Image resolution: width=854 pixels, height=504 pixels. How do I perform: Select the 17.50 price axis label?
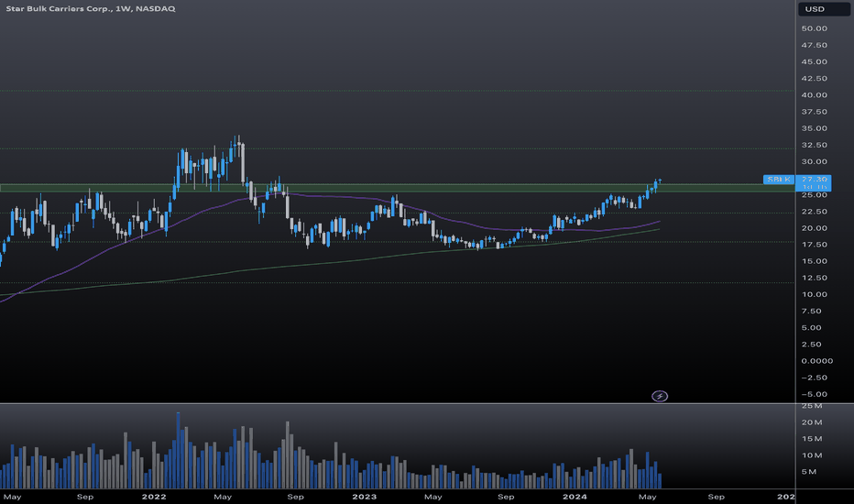pos(814,245)
